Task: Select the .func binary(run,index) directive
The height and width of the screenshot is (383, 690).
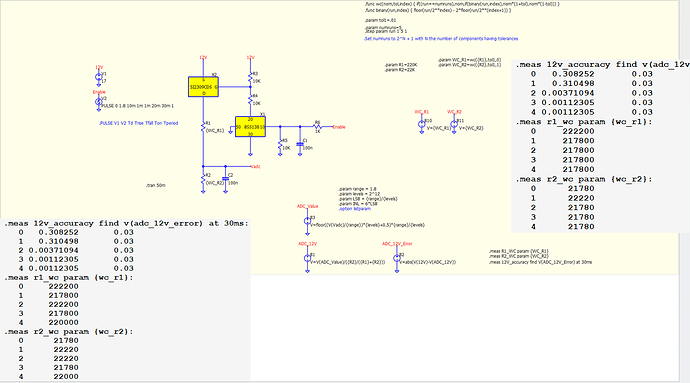Action: point(438,10)
